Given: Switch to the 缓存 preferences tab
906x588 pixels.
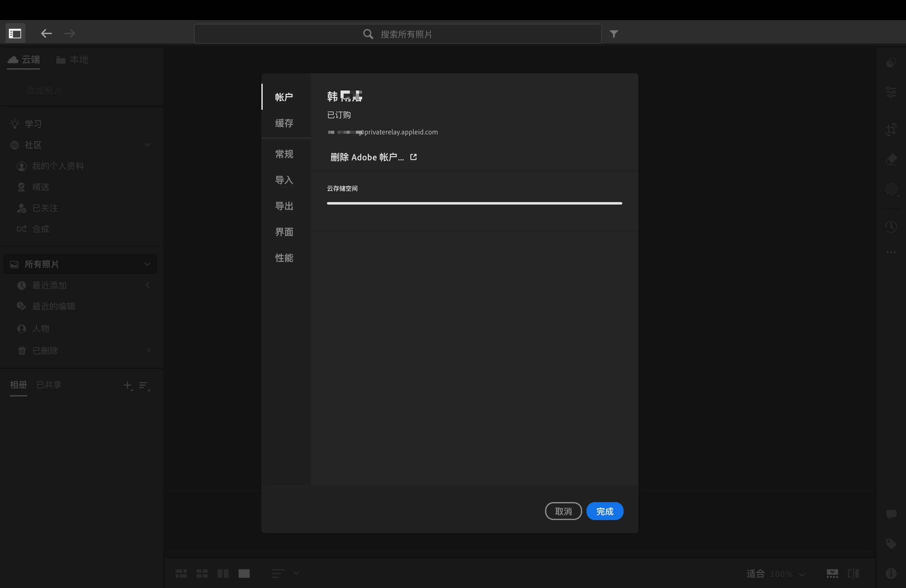Looking at the screenshot, I should click(284, 123).
